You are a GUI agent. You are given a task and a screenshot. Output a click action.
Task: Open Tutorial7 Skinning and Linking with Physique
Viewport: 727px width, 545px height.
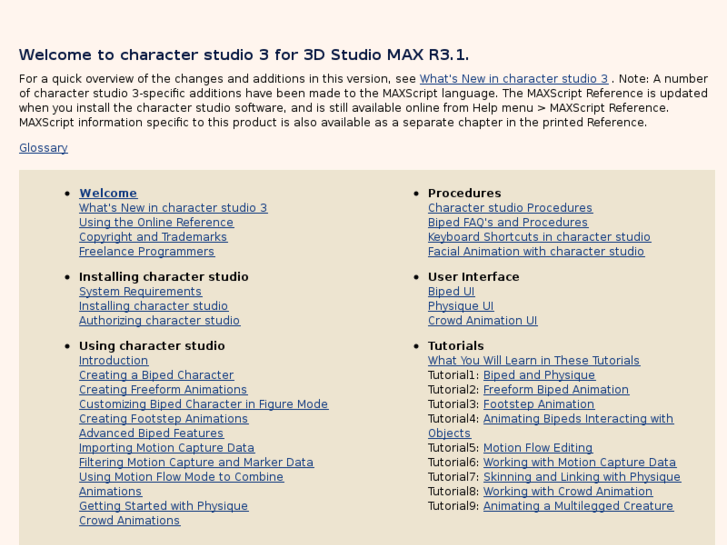[x=582, y=477]
